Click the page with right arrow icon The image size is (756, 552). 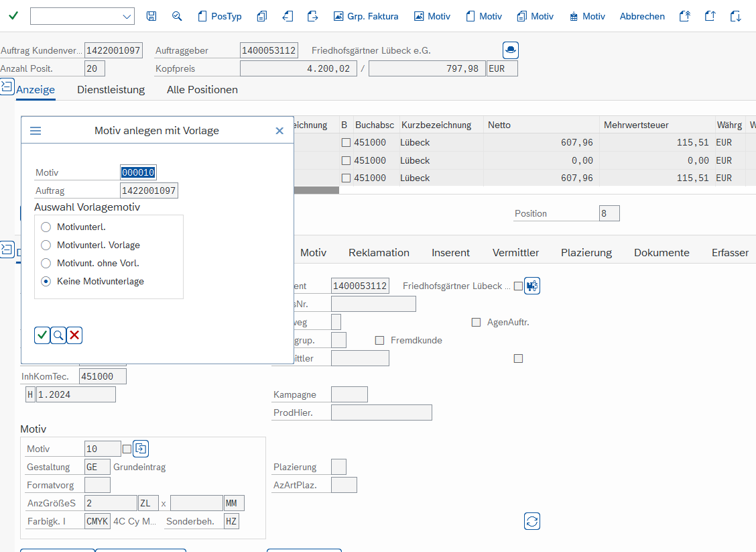(x=313, y=16)
